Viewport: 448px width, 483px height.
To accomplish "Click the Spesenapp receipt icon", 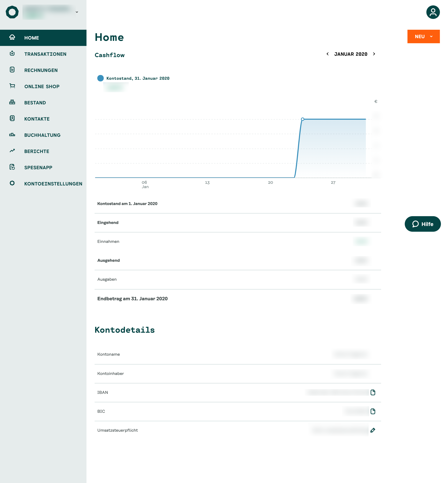I will pyautogui.click(x=12, y=167).
